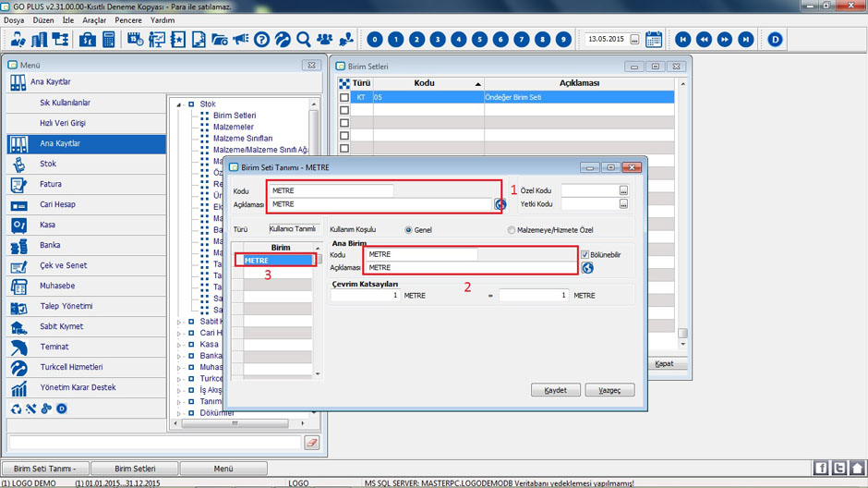The height and width of the screenshot is (488, 868).
Task: Click the Kaydet button
Action: [555, 390]
